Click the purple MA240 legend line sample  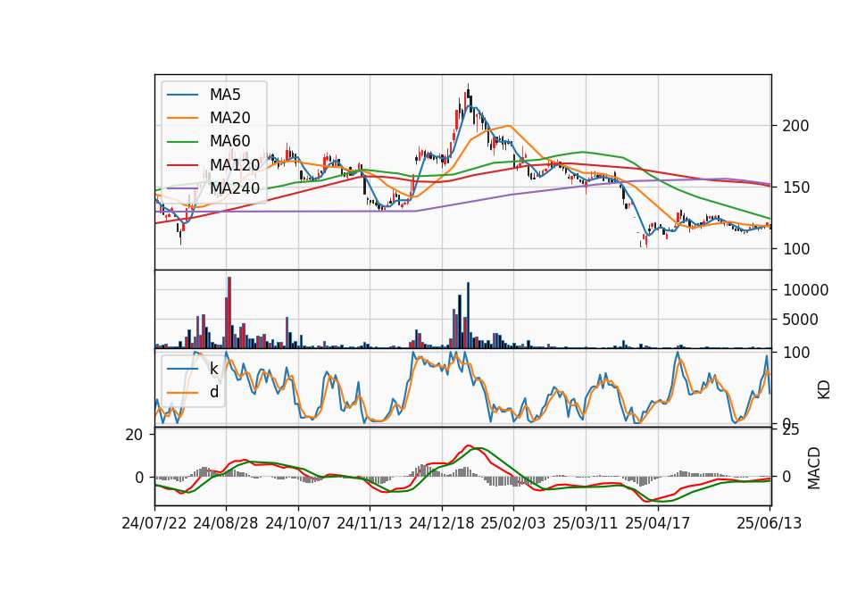182,188
